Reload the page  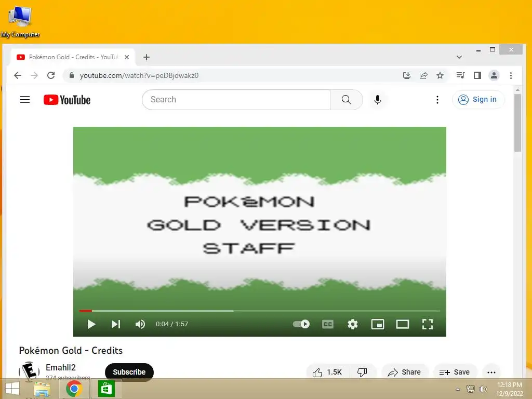point(51,75)
